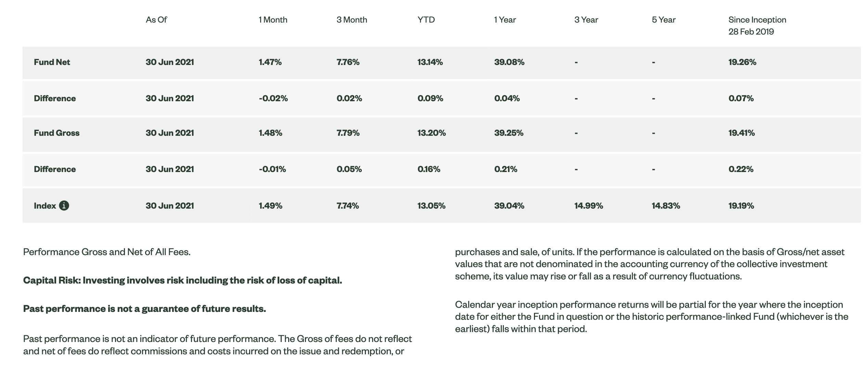This screenshot has height=368, width=868.
Task: Click the YTD column header
Action: click(426, 20)
